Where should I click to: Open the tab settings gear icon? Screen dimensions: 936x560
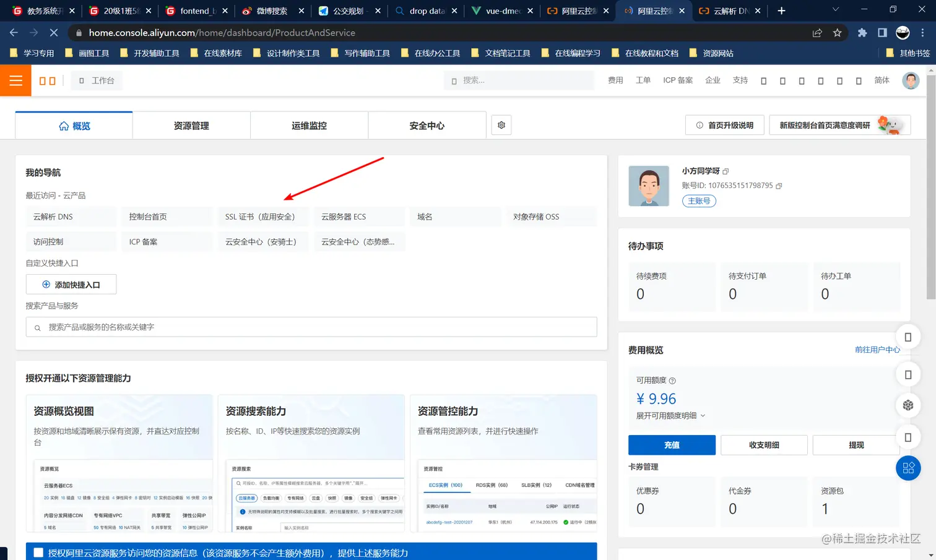[x=501, y=125]
